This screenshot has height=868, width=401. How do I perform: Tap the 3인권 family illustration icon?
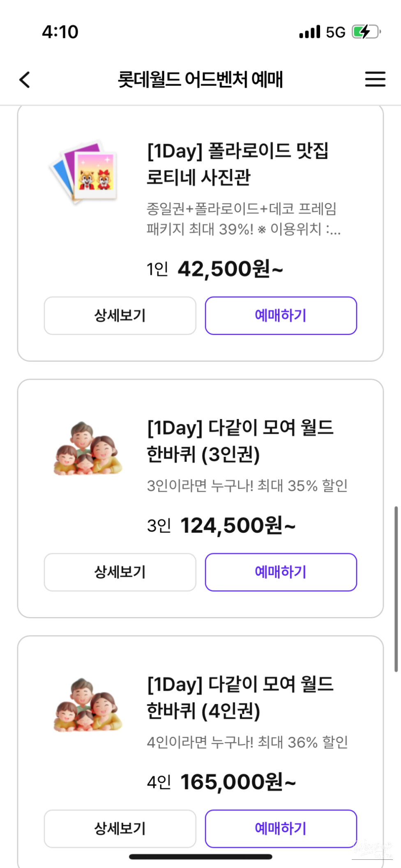click(x=88, y=449)
